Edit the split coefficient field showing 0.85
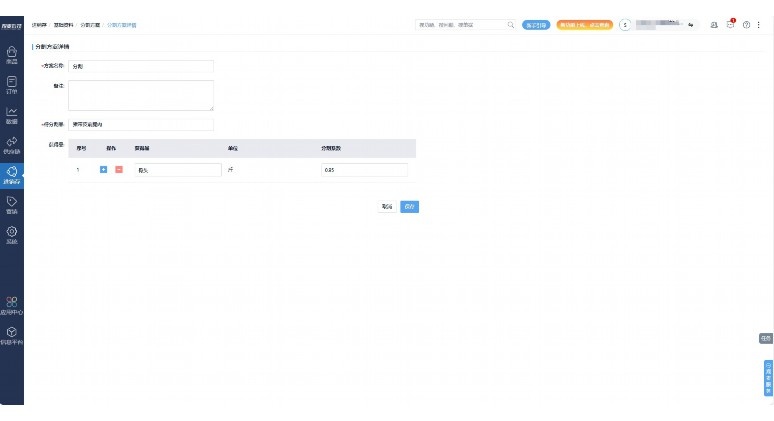The image size is (774, 421). (x=364, y=170)
